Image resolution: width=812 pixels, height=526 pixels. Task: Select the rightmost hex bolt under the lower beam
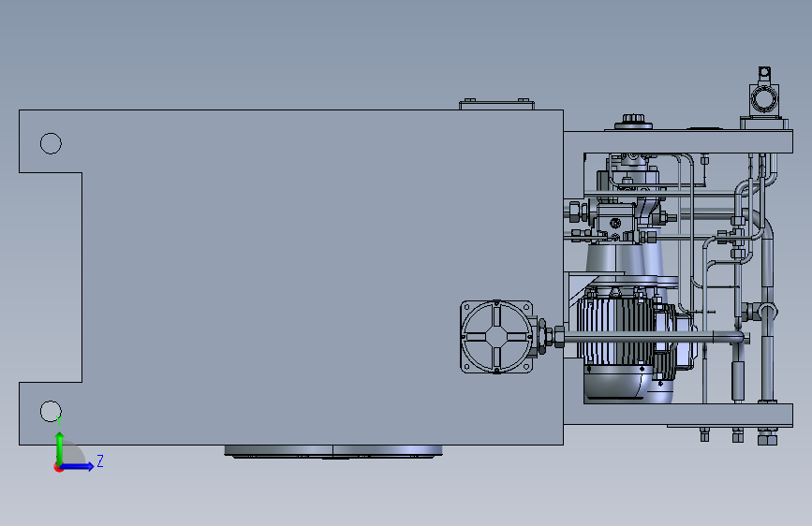coord(767,436)
